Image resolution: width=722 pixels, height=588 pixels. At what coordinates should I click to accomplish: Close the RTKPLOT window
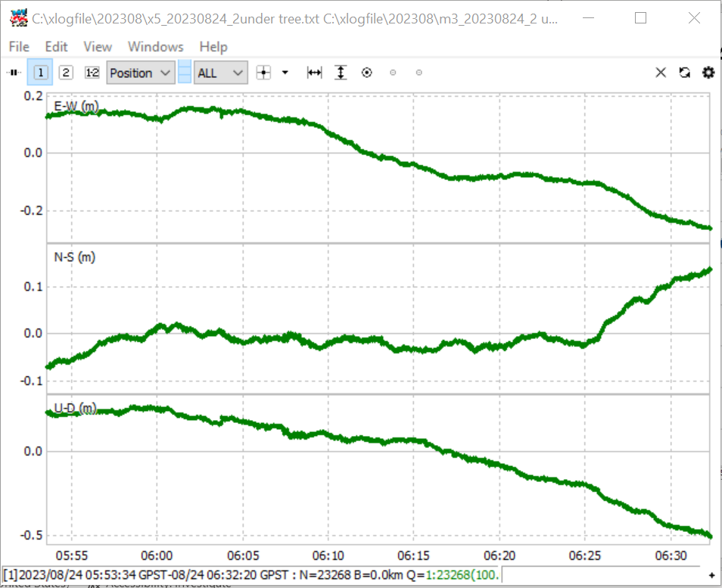[x=694, y=18]
